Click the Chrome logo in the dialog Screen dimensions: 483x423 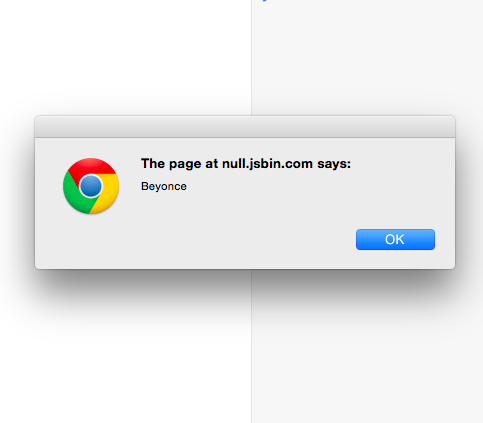pos(91,186)
